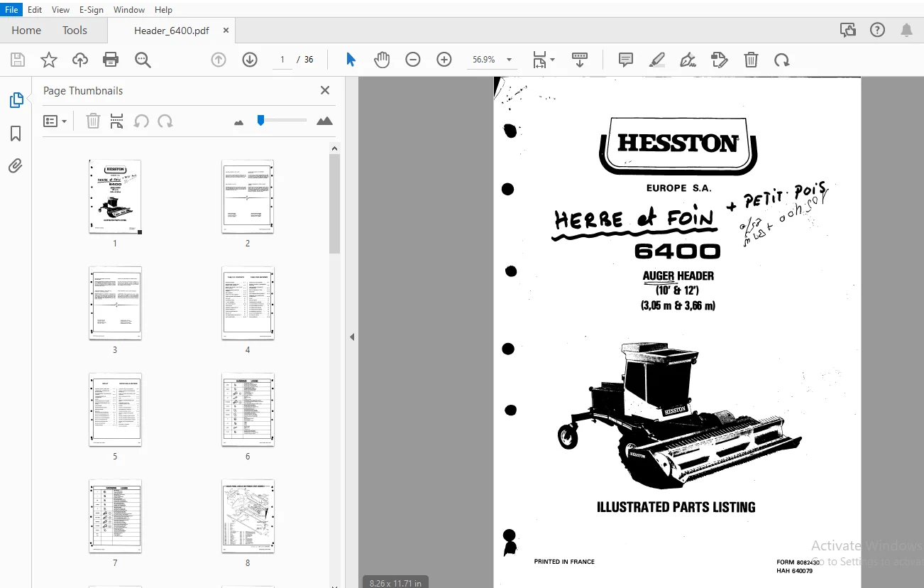Upload file to cloud icon
The image size is (924, 588).
[80, 60]
